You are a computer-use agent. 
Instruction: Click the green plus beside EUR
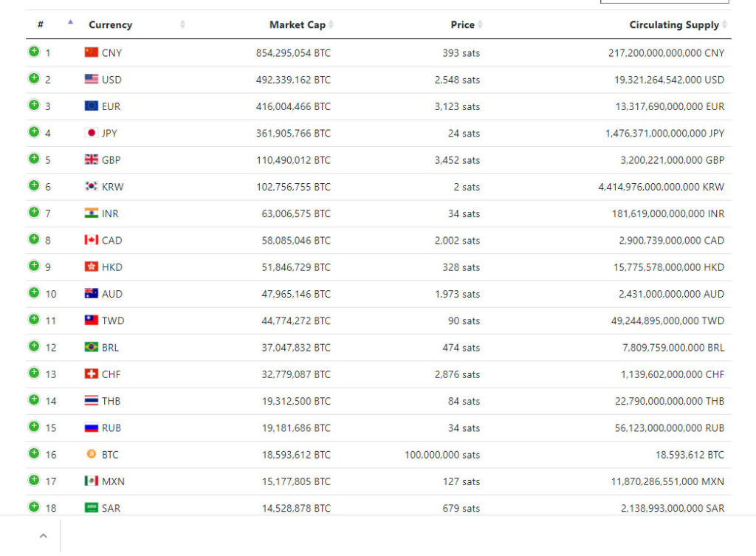tap(34, 105)
